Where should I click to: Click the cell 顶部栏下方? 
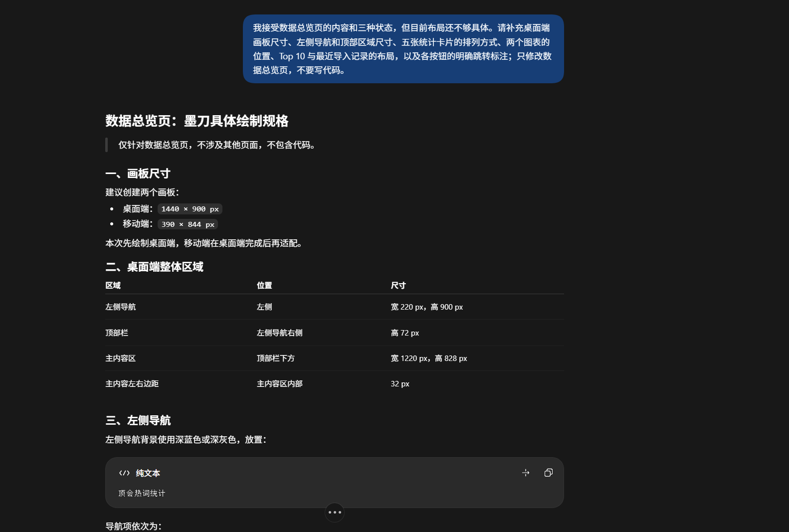click(275, 358)
